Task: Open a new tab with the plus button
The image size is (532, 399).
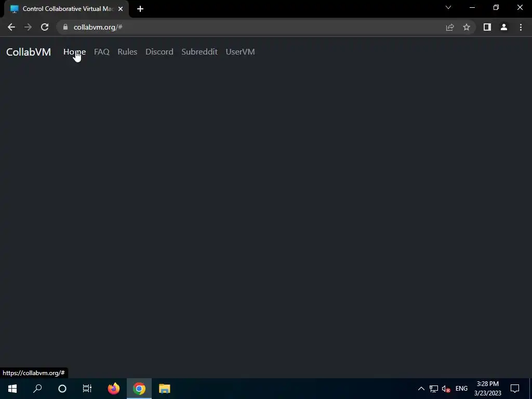Action: (x=140, y=9)
